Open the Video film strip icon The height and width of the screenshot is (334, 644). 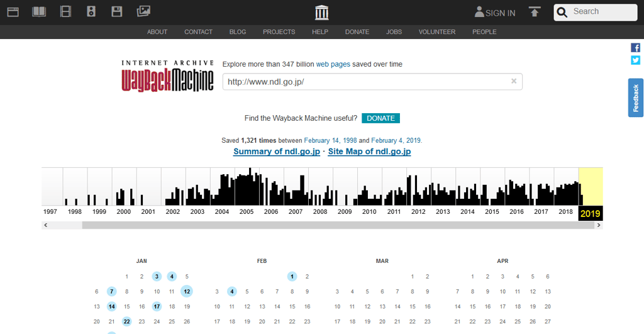click(65, 11)
